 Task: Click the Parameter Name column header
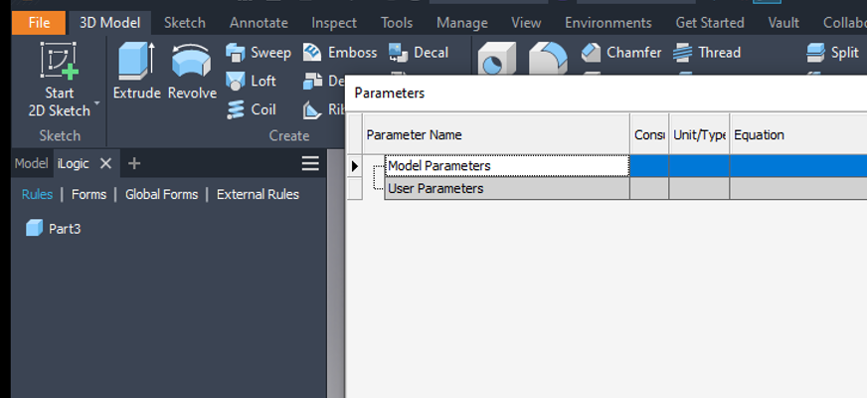point(496,134)
